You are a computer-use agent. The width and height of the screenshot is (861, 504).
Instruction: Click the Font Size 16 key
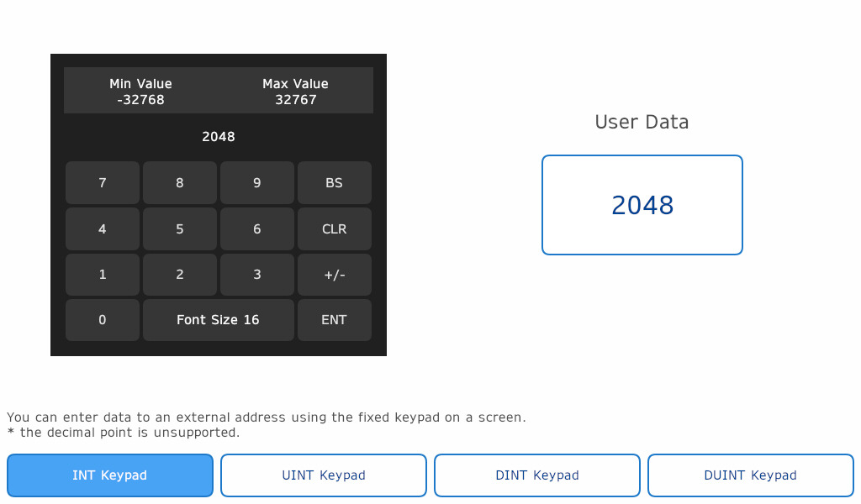219,320
